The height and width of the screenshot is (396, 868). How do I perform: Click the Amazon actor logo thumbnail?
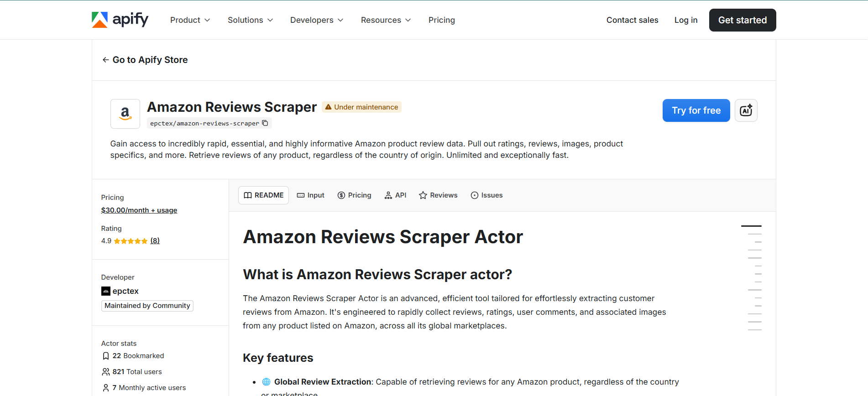(125, 114)
